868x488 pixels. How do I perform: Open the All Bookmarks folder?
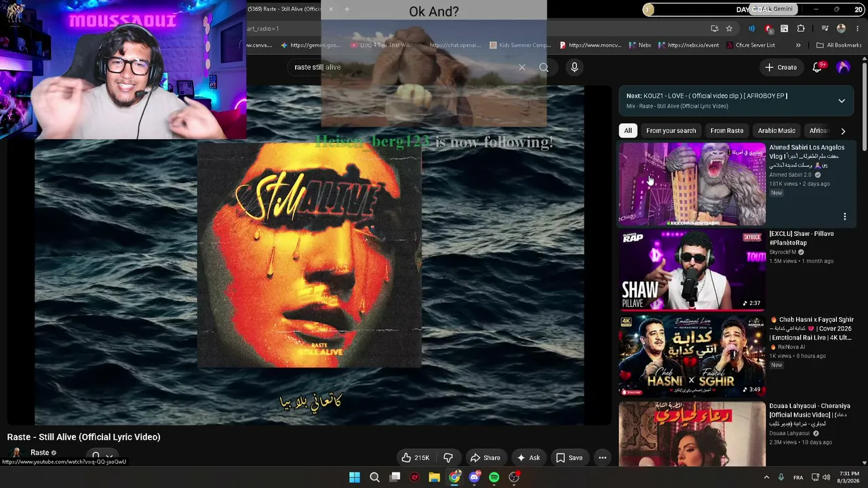coord(839,45)
